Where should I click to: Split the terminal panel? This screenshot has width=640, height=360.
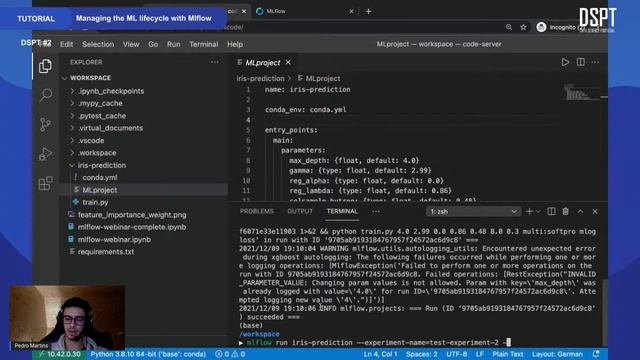click(x=551, y=211)
